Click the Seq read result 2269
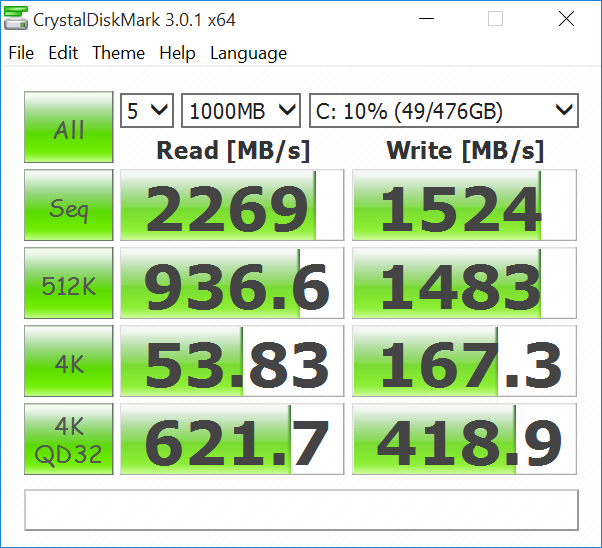Viewport: 602px width, 548px height. click(232, 205)
